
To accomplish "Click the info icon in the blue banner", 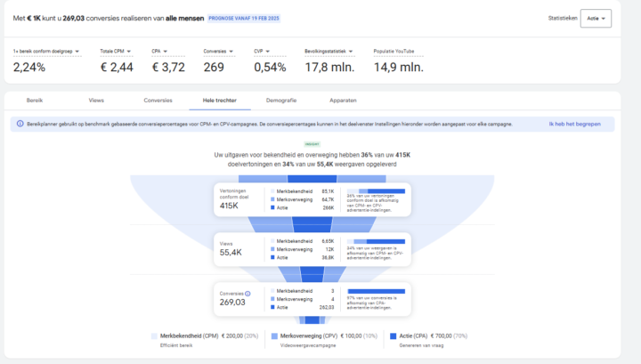I will pos(20,124).
